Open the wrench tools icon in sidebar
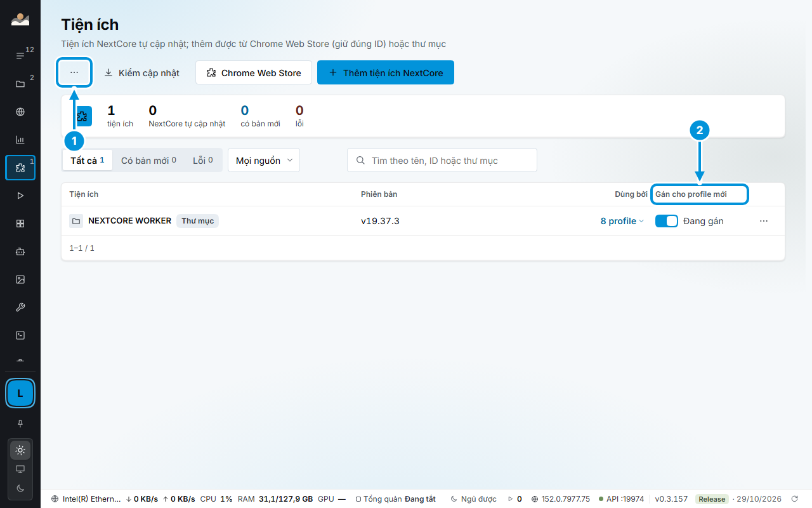Image resolution: width=812 pixels, height=508 pixels. (x=20, y=307)
